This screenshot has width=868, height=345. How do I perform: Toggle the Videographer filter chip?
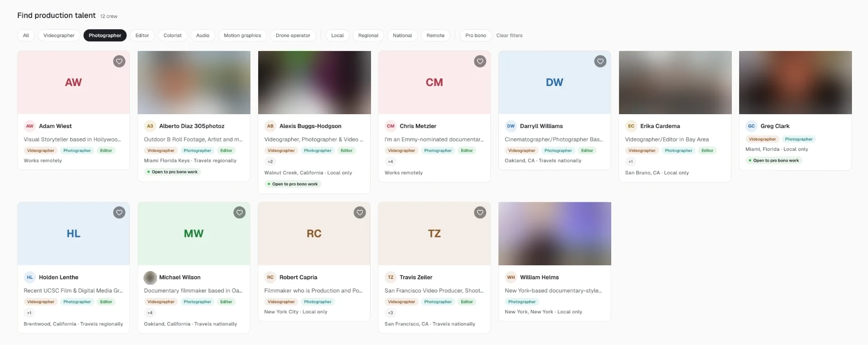[59, 35]
